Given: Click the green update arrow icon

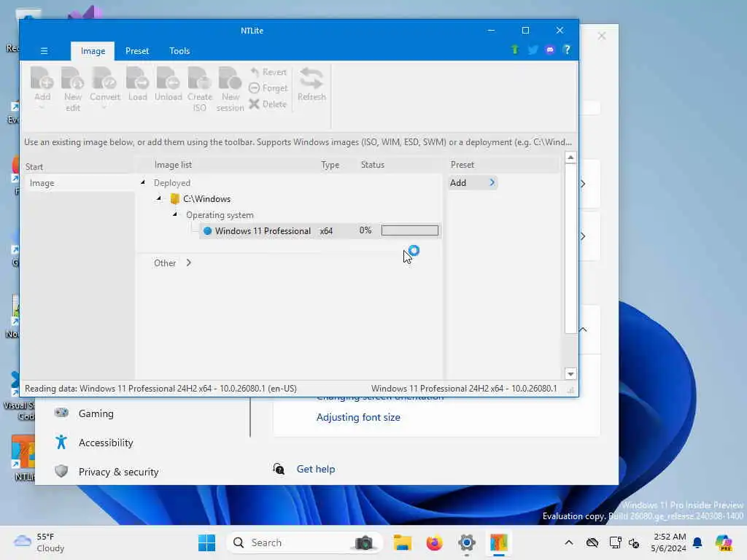Looking at the screenshot, I should click(514, 50).
